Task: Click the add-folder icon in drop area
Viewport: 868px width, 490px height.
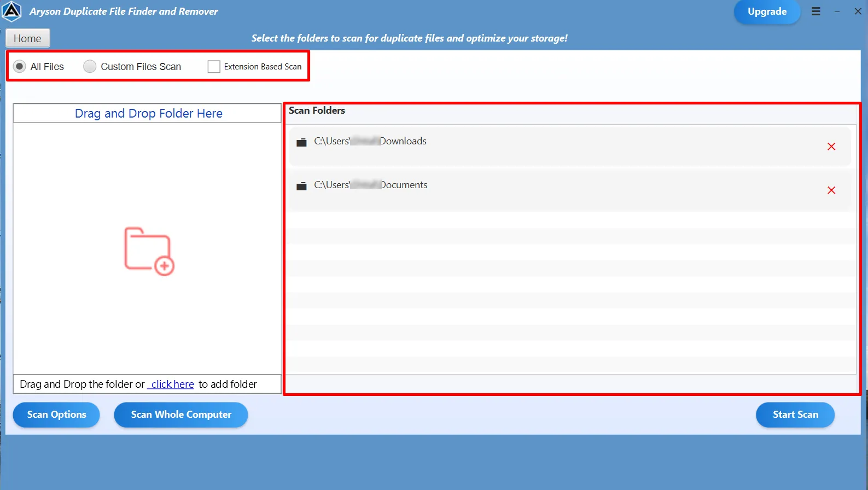Action: click(149, 252)
